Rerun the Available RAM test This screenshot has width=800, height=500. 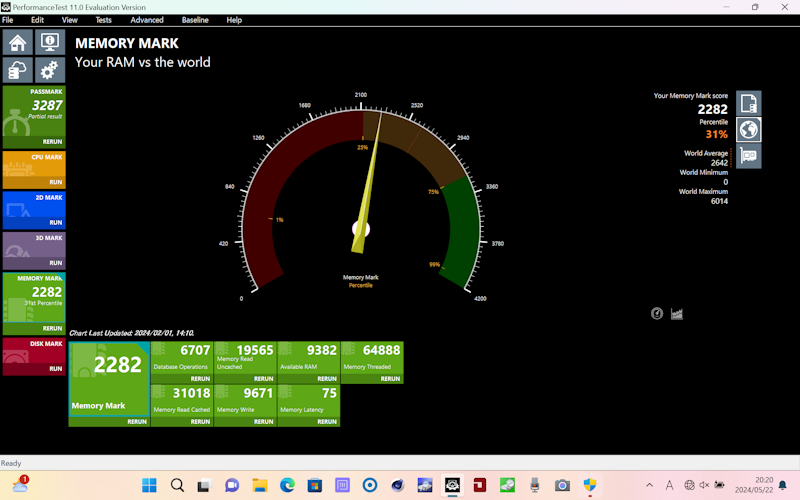327,379
